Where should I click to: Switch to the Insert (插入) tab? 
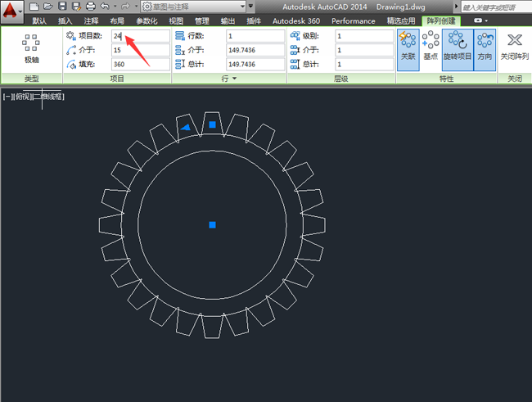pos(65,20)
